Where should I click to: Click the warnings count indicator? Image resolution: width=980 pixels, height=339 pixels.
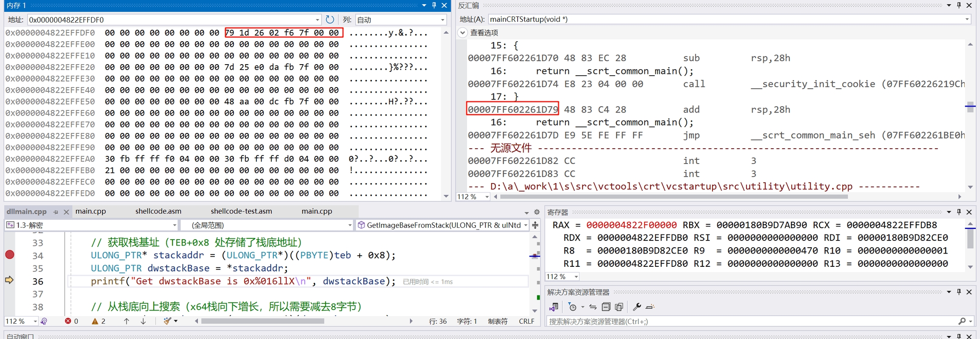(x=98, y=321)
